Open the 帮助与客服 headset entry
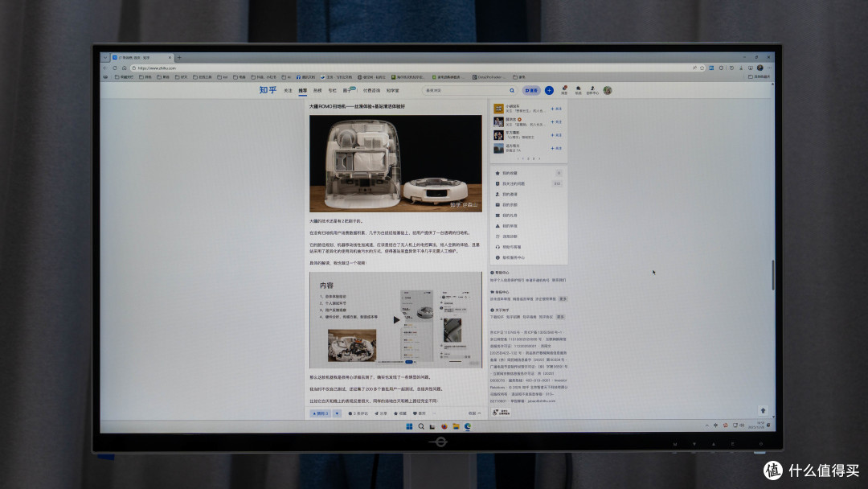The width and height of the screenshot is (868, 489). click(x=528, y=247)
